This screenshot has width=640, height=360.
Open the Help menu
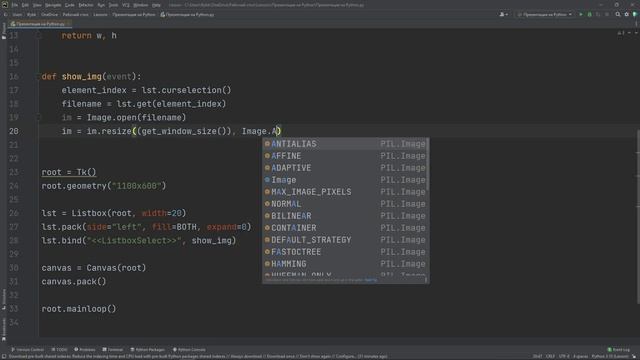pos(156,5)
